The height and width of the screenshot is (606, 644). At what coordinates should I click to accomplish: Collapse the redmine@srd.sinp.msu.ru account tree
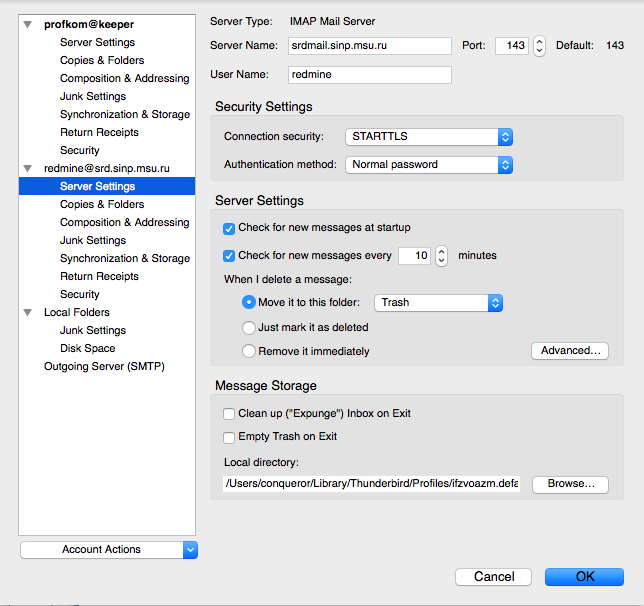pyautogui.click(x=28, y=168)
